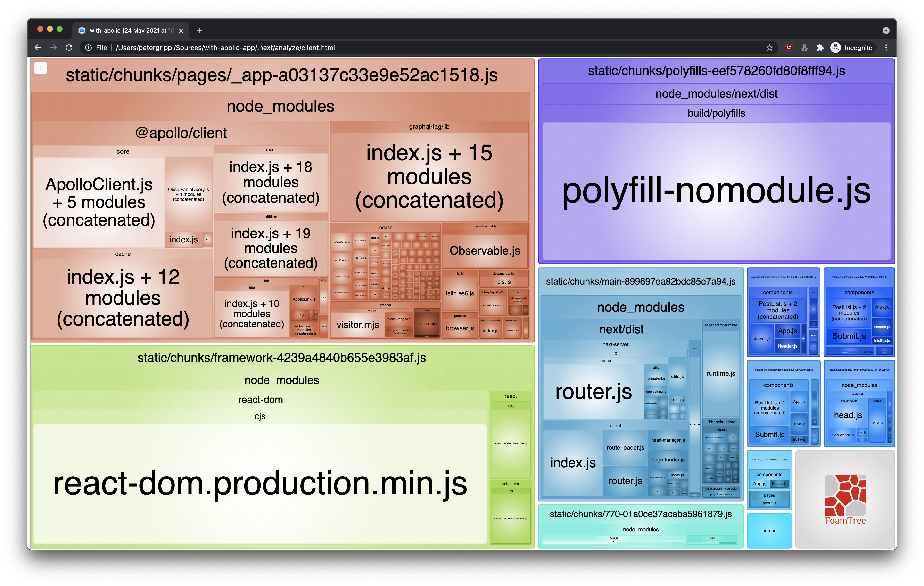Go back to previous page
The height and width of the screenshot is (586, 924).
(38, 48)
